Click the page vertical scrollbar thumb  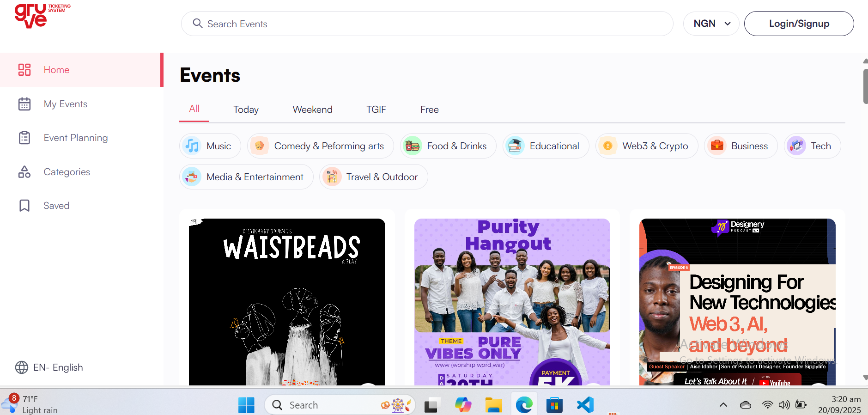(865, 86)
